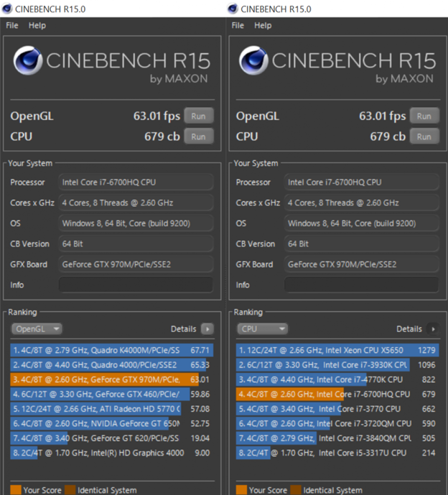Screen dimensions: 448x495
Task: Click the Cinebench R15 sphere logo in left window
Action: [28, 60]
